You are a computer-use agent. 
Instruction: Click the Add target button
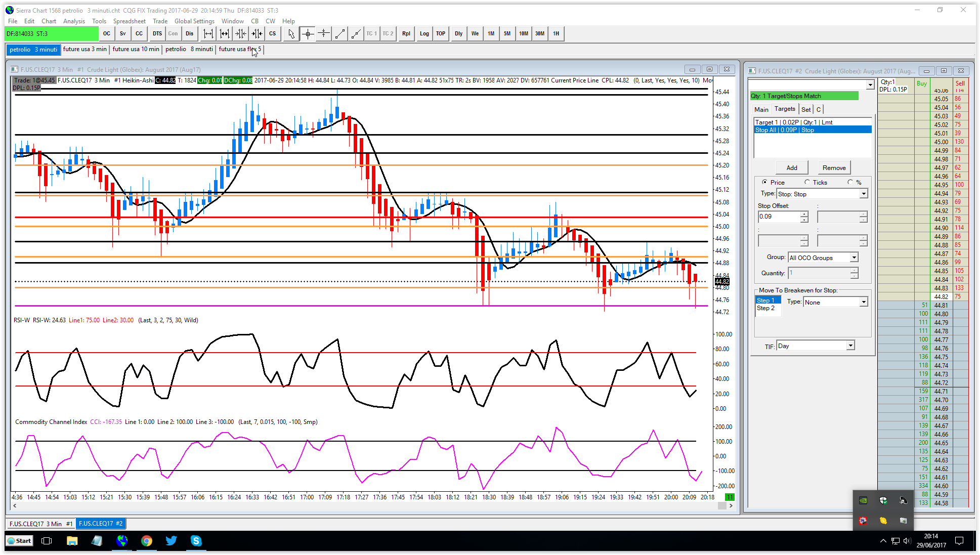click(791, 167)
